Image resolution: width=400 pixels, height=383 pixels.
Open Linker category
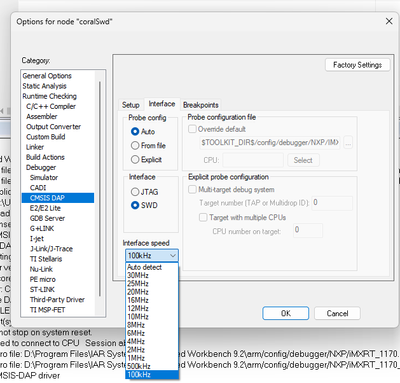tap(35, 147)
